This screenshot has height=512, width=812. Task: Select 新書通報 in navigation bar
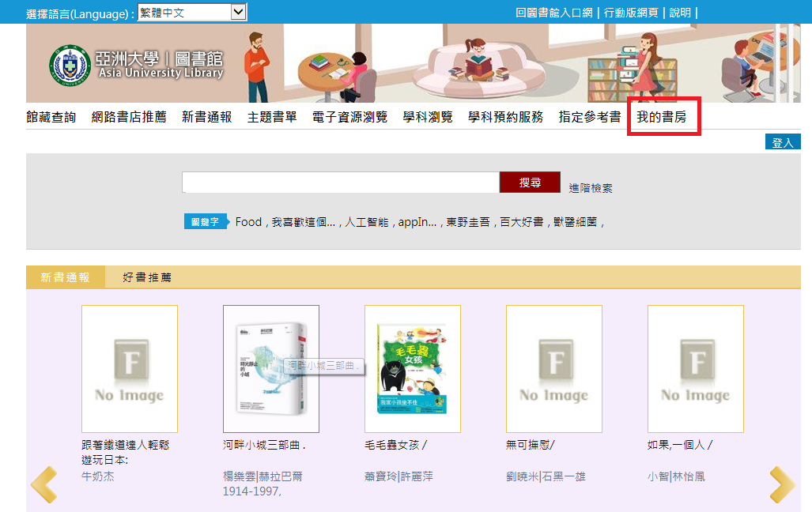[206, 117]
